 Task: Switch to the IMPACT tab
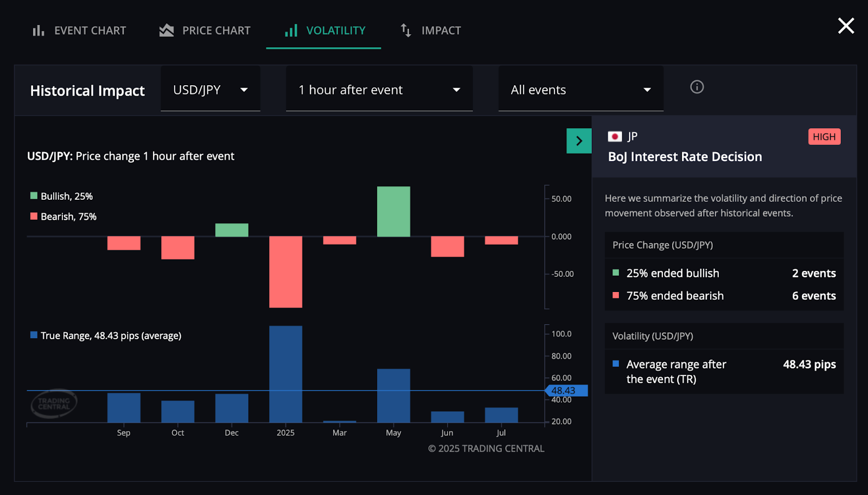click(441, 31)
